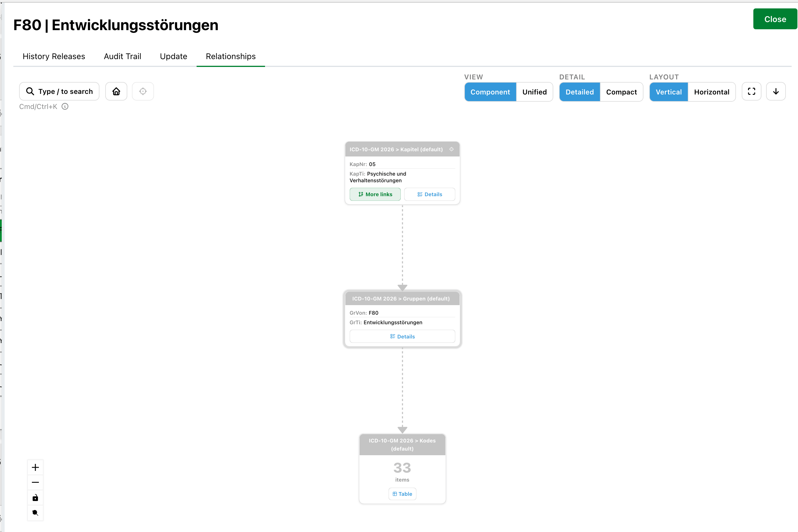Toggle the canvas lock icon
The height and width of the screenshot is (532, 798).
[35, 498]
